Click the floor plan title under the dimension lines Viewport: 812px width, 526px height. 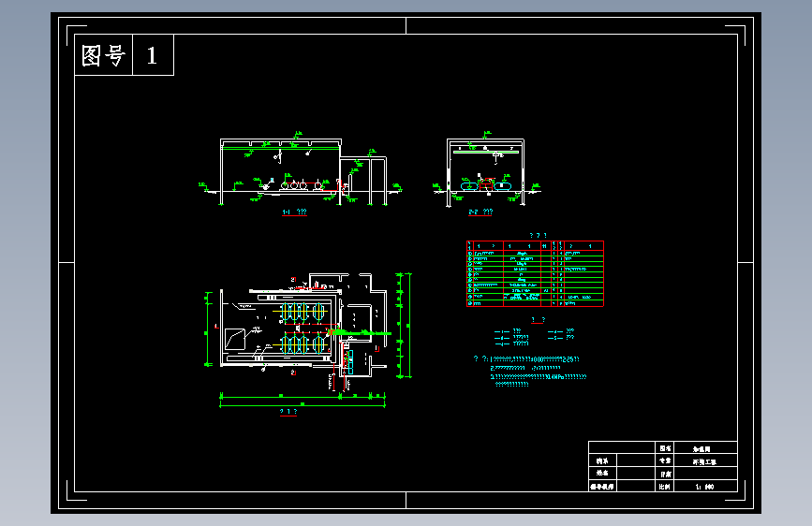point(288,412)
